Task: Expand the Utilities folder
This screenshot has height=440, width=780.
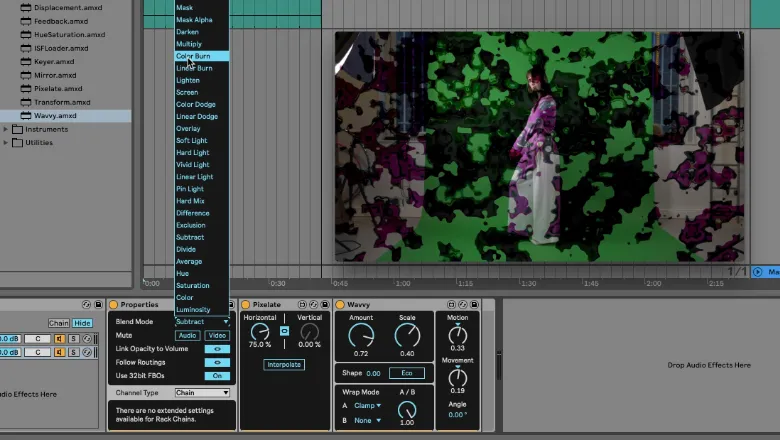Action: coord(6,143)
